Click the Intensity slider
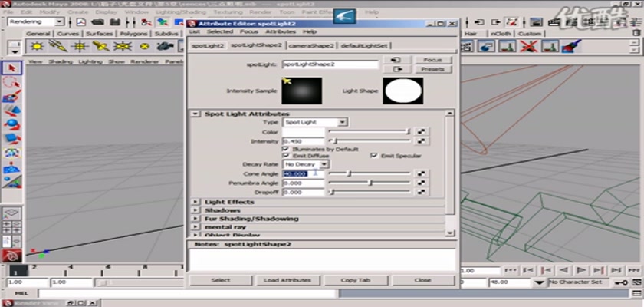This screenshot has width=644, height=307. 370,141
